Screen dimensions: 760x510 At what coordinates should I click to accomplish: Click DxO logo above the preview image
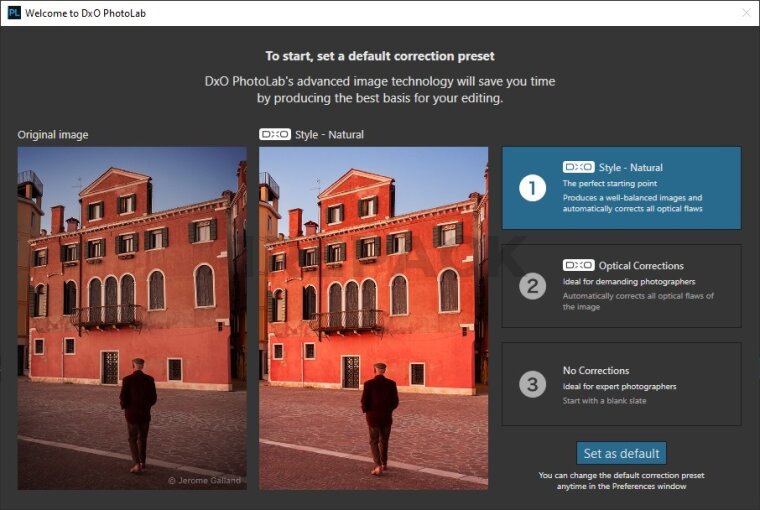click(275, 134)
